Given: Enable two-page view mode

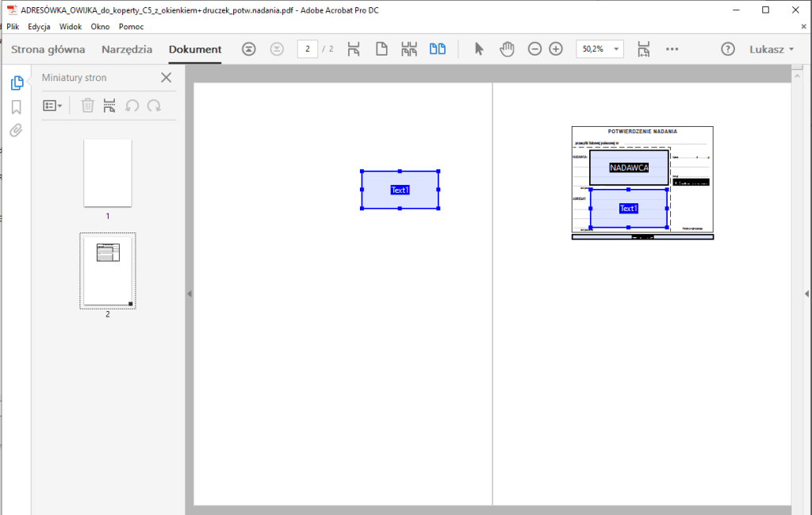Looking at the screenshot, I should pos(437,49).
